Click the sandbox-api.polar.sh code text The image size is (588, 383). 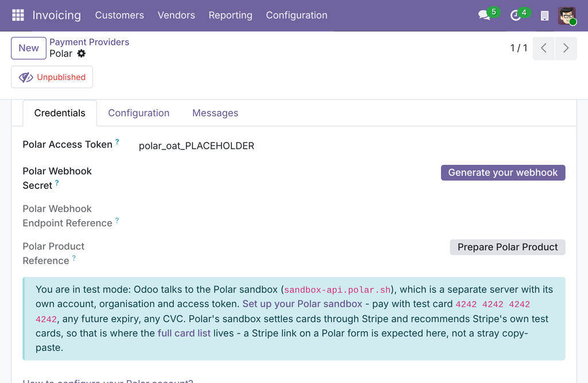(337, 290)
